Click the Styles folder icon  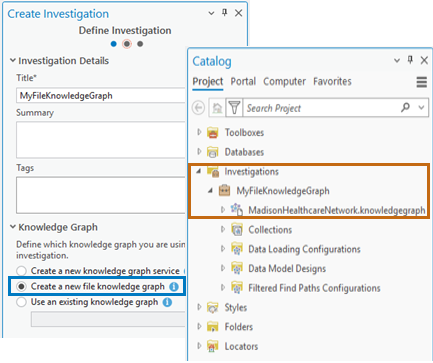(213, 307)
